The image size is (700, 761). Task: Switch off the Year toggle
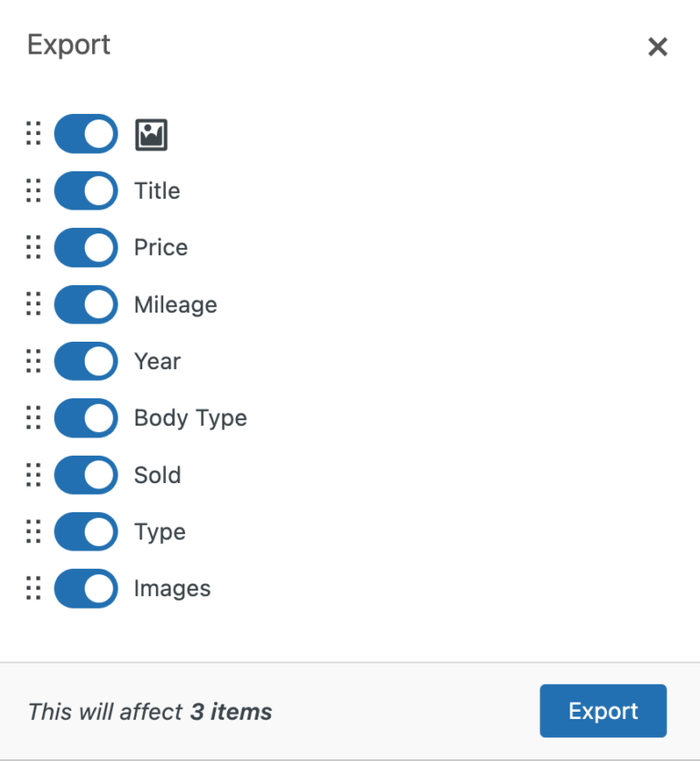86,361
